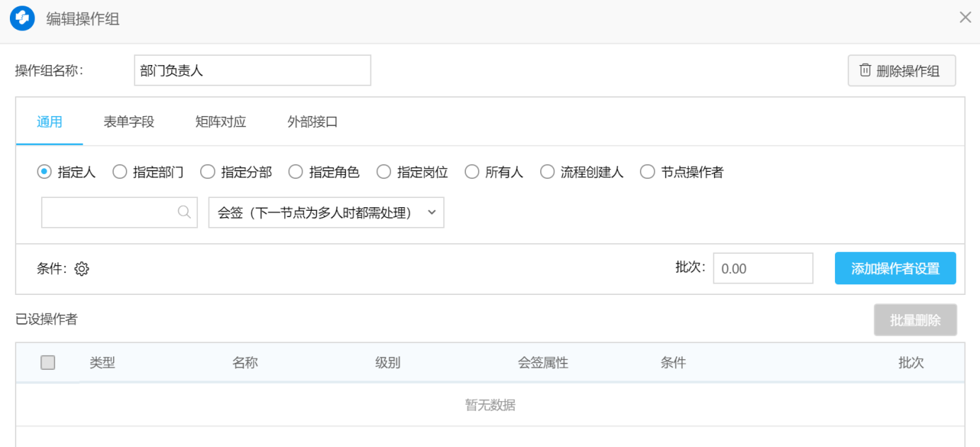The width and height of the screenshot is (980, 447).
Task: Select the 指定部门 radio option
Action: 119,172
